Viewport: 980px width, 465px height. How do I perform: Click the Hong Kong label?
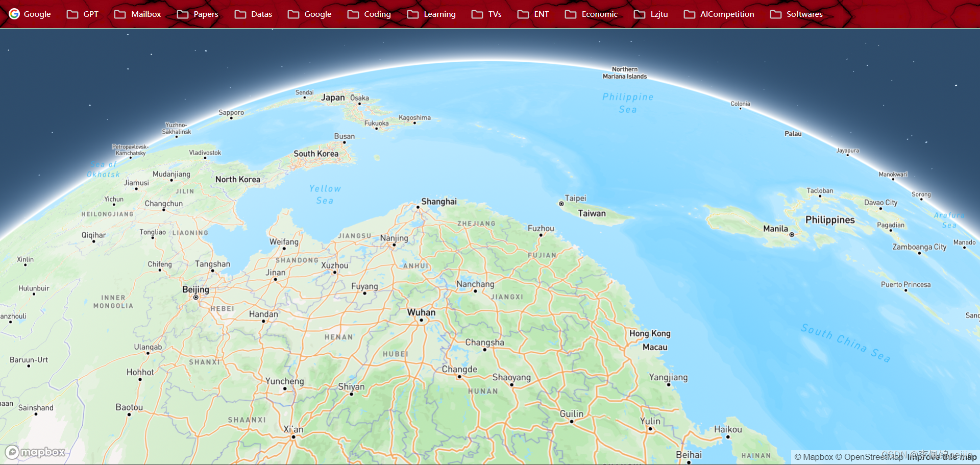click(x=650, y=333)
